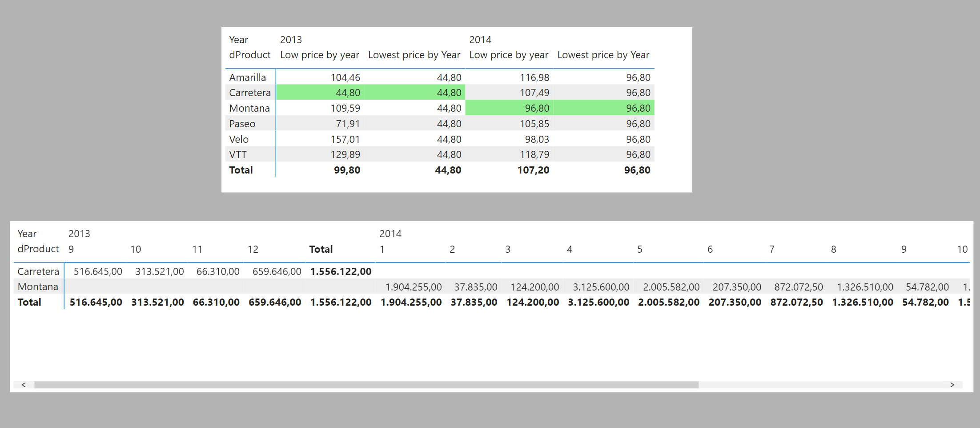This screenshot has width=980, height=428.
Task: Click the 116,98 value for Amarilla in 2014
Action: [x=534, y=77]
